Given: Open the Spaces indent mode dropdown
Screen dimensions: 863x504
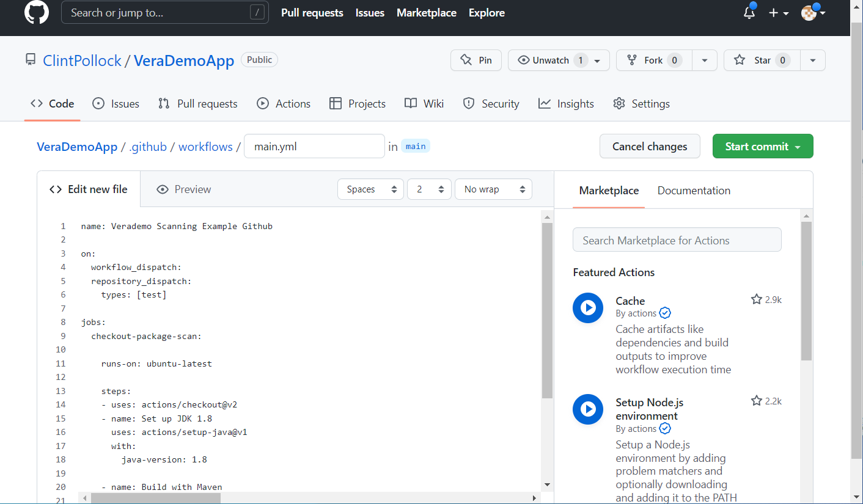Looking at the screenshot, I should 371,189.
